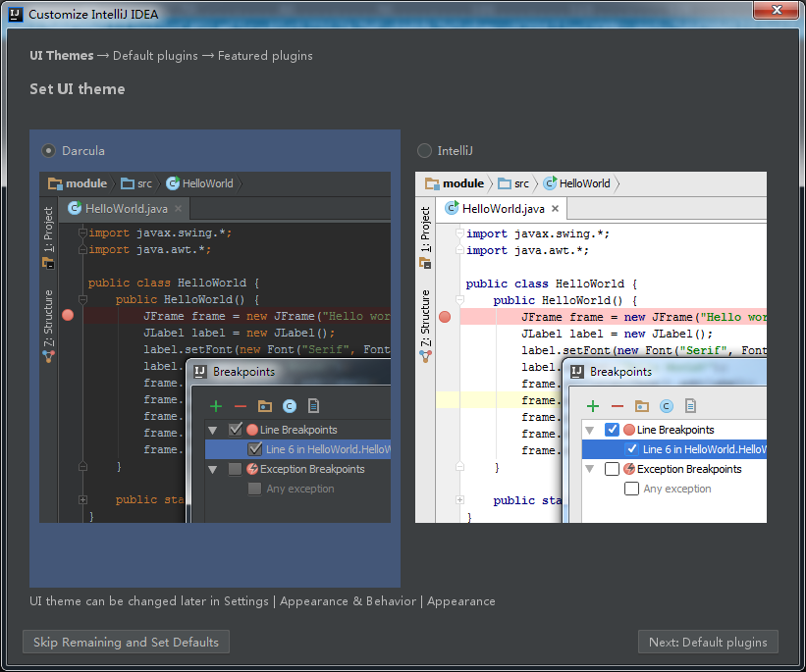Click the UI Themes step label

click(x=62, y=56)
